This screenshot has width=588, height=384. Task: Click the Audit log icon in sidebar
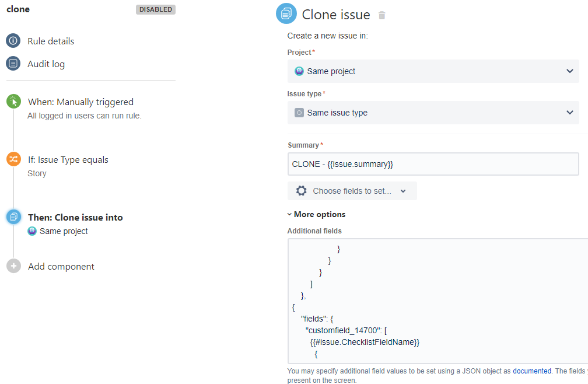tap(13, 63)
